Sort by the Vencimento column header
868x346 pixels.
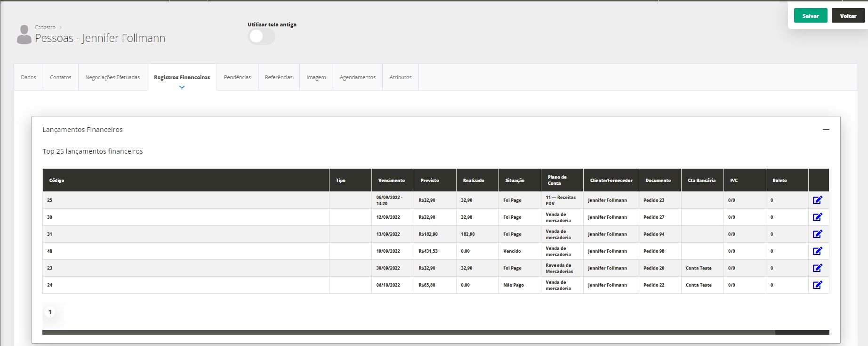[391, 181]
